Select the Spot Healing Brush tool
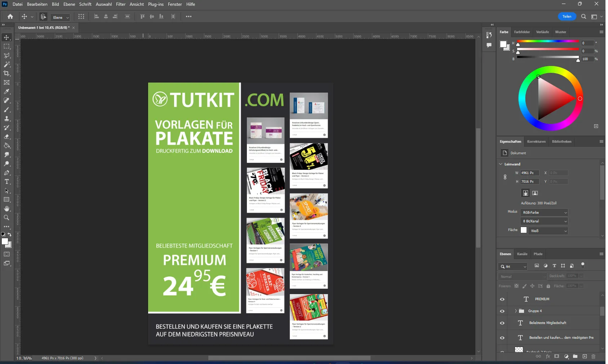 [6, 101]
